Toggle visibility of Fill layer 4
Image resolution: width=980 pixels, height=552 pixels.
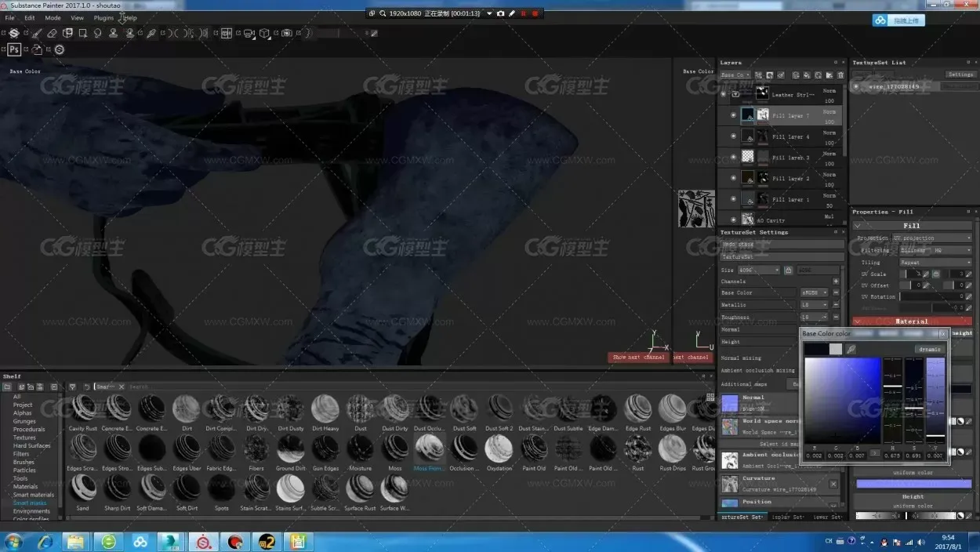(x=733, y=136)
